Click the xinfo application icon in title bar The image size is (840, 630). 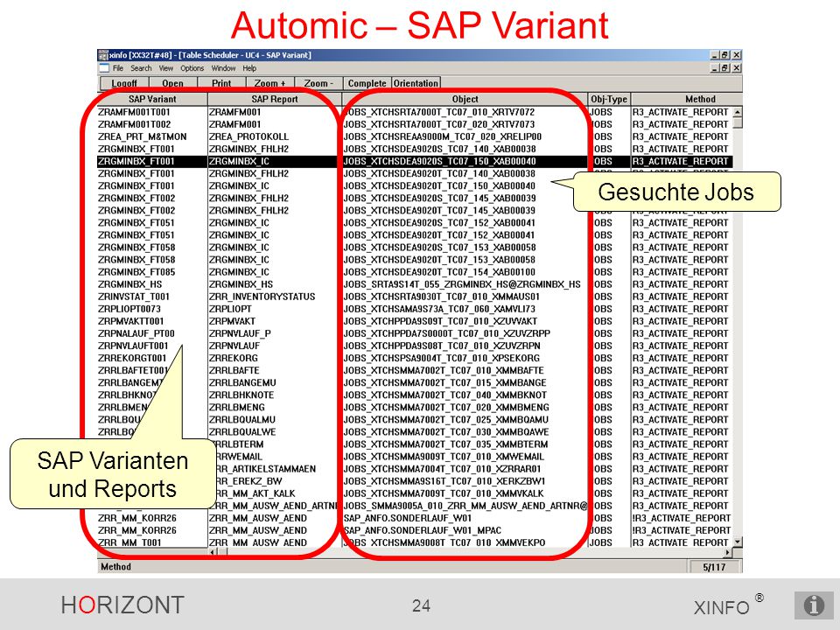click(x=103, y=55)
